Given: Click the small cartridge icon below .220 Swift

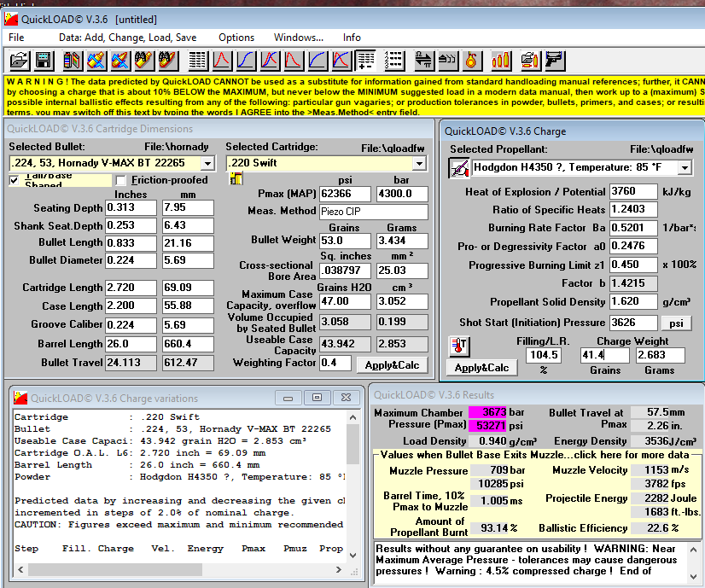Looking at the screenshot, I should click(236, 179).
